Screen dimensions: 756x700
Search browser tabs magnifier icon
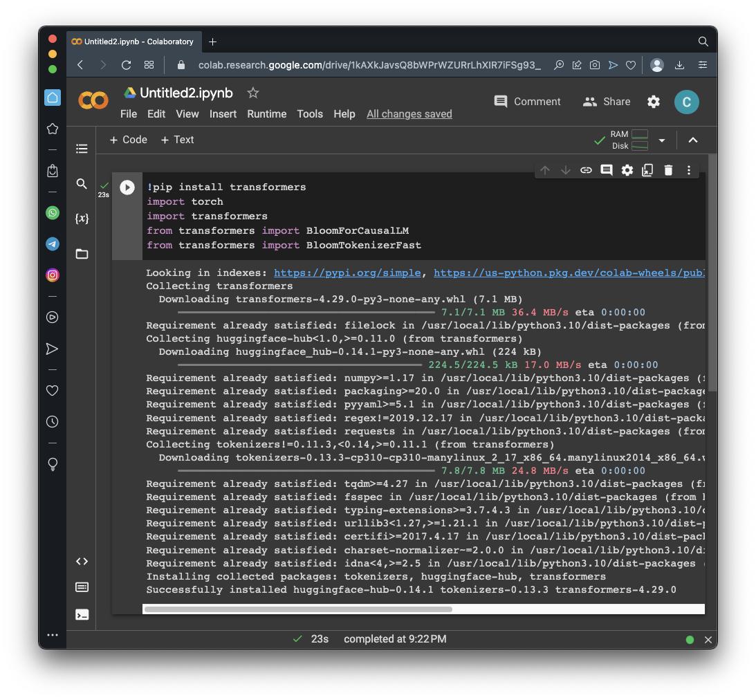point(703,42)
